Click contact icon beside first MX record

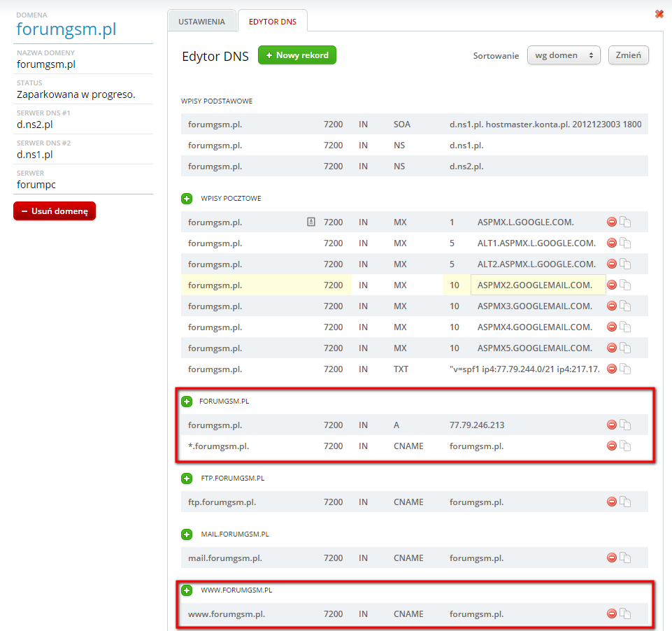[x=311, y=222]
